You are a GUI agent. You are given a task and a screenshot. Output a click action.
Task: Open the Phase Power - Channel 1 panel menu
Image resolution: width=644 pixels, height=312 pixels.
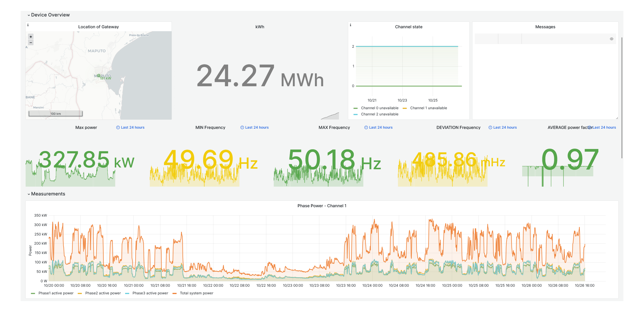(322, 206)
